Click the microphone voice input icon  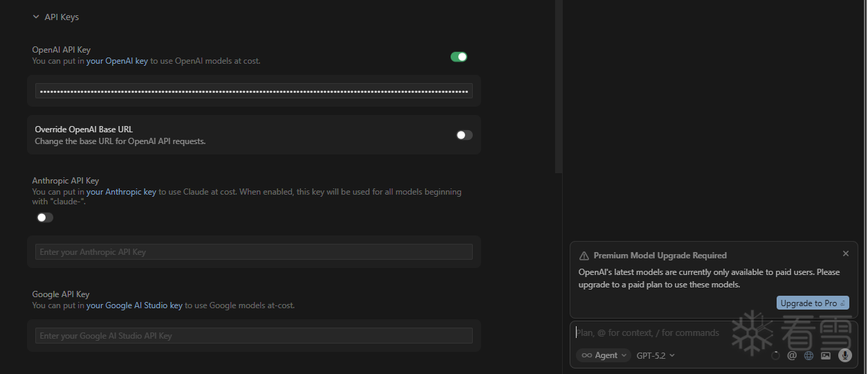(x=844, y=355)
